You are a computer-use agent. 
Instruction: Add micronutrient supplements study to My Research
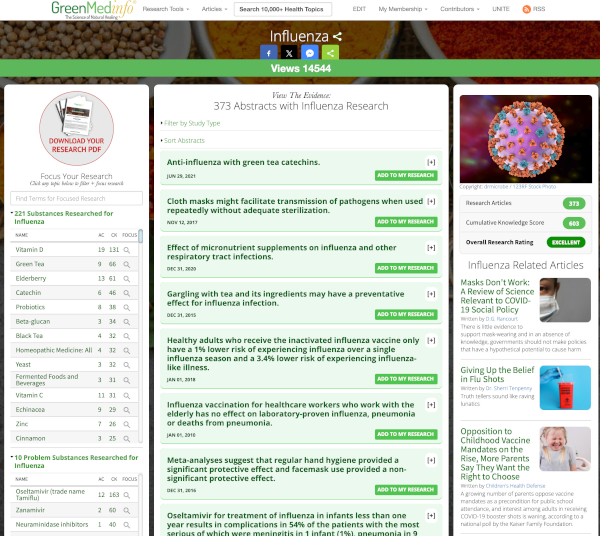[x=406, y=268]
